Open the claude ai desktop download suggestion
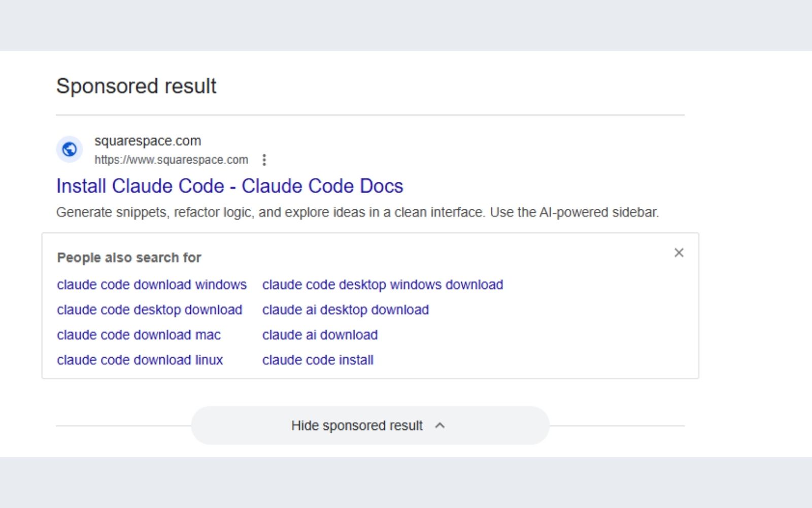The width and height of the screenshot is (812, 508). [345, 310]
